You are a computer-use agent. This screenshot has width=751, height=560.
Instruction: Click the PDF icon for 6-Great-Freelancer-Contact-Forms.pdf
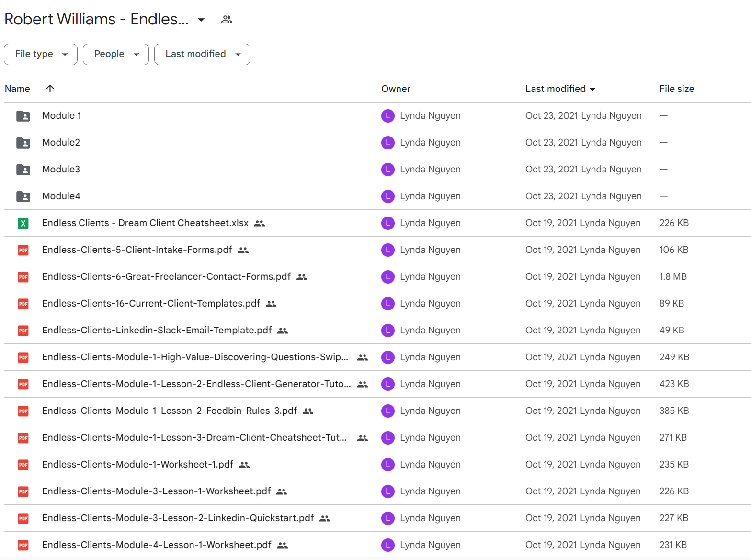tap(23, 277)
